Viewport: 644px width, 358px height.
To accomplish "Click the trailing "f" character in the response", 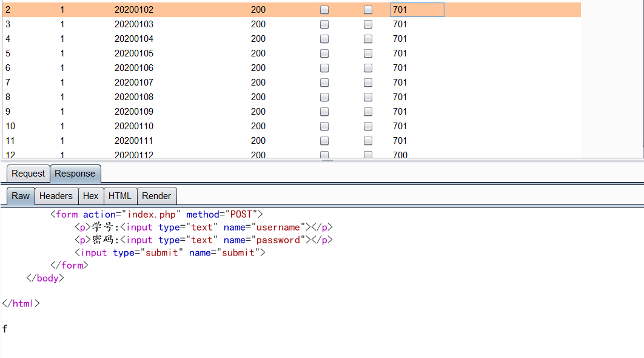I will 5,329.
